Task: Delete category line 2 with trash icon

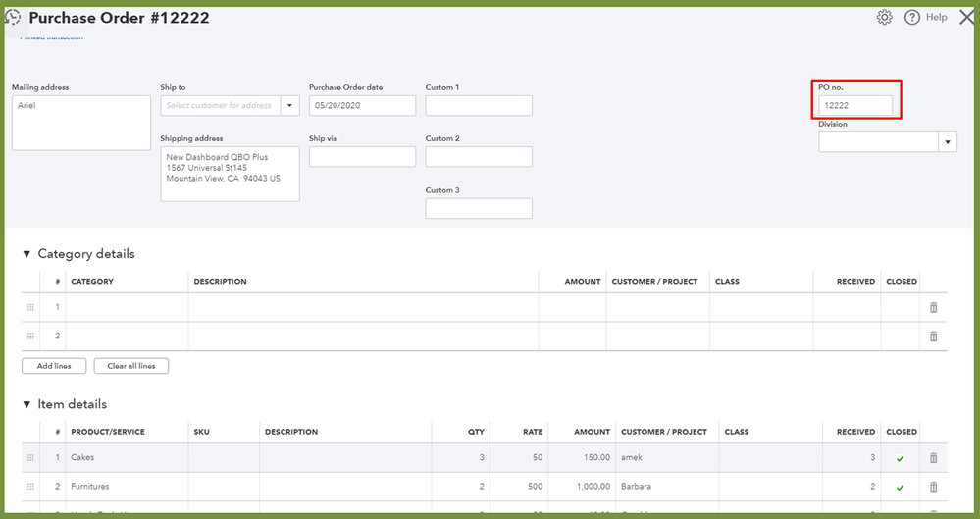Action: coord(933,337)
